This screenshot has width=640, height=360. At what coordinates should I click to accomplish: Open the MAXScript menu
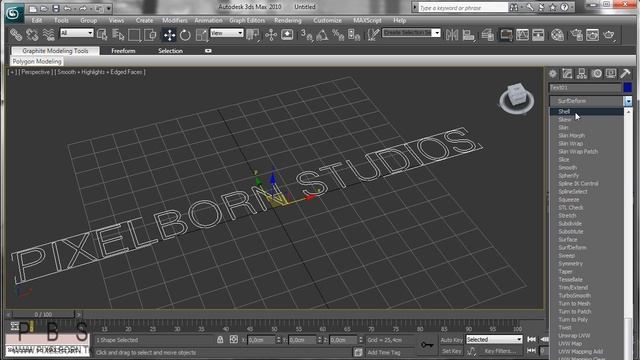(367, 20)
